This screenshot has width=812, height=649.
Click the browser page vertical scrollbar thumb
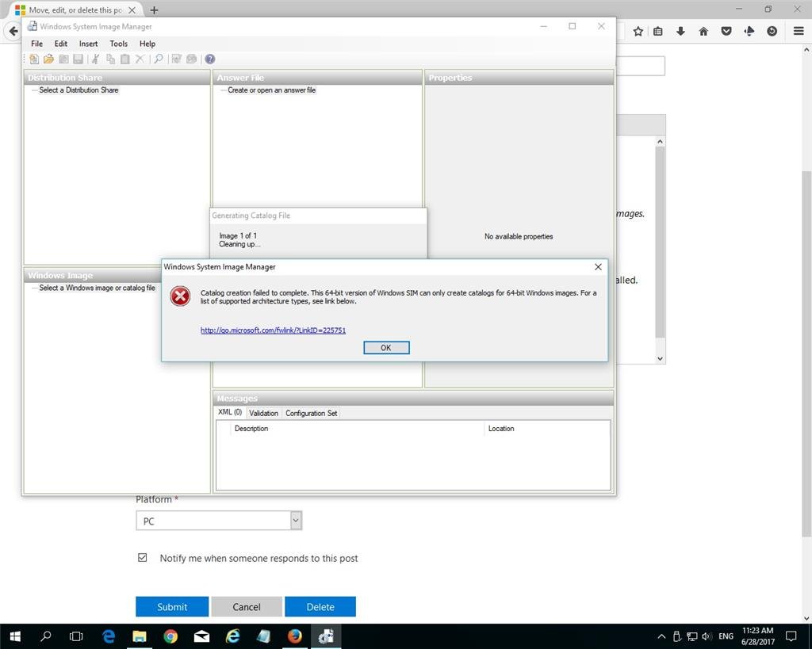click(806, 353)
